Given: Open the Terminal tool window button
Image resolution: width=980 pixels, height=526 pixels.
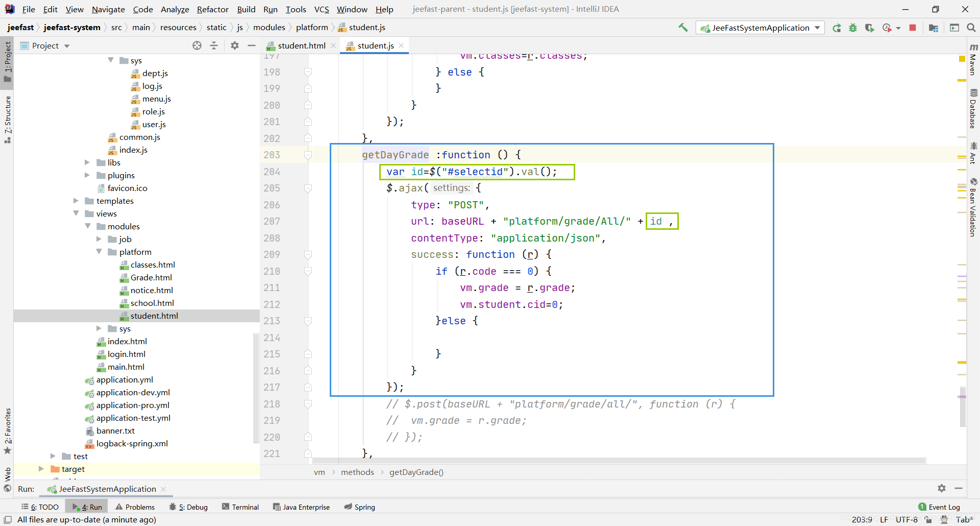Looking at the screenshot, I should (240, 507).
